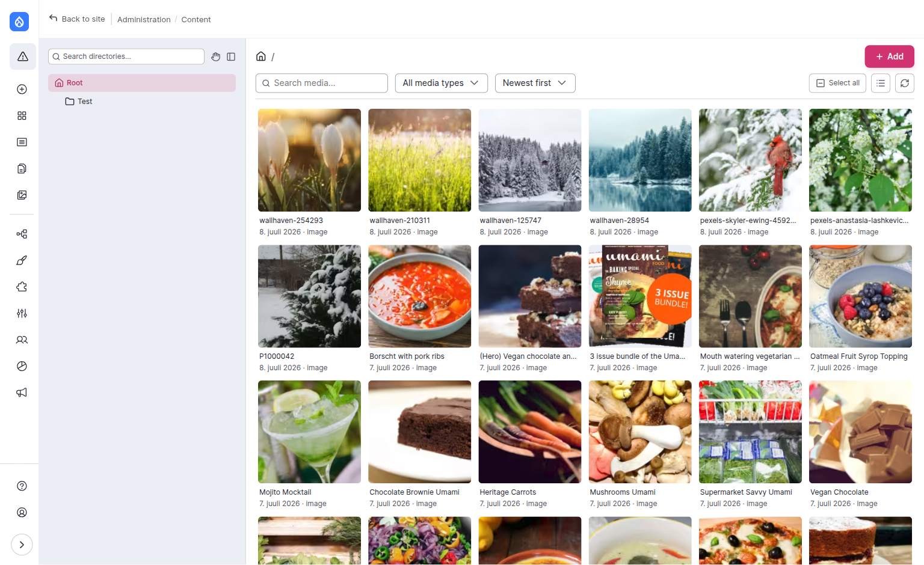Open the Configuration sliders sidebar icon
924x565 pixels.
pyautogui.click(x=22, y=313)
